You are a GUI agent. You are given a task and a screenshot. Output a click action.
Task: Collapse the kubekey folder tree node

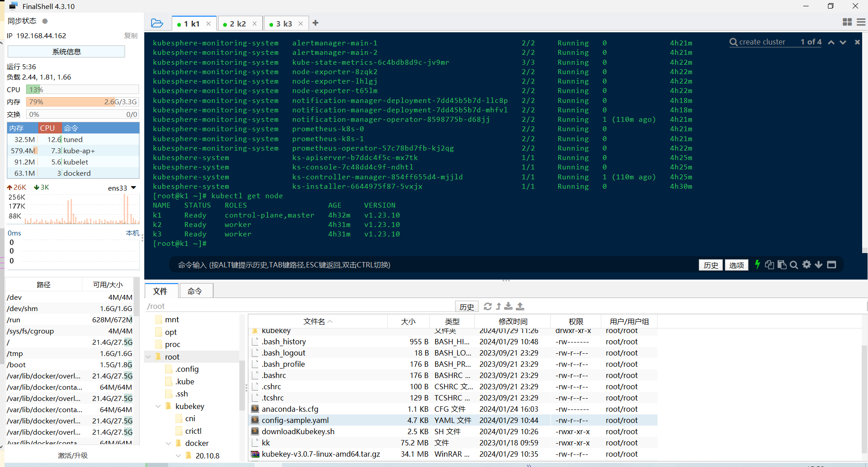(158, 406)
